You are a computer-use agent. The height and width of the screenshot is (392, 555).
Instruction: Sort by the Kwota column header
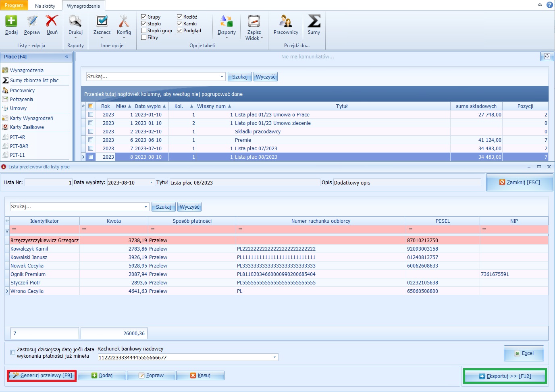click(114, 221)
